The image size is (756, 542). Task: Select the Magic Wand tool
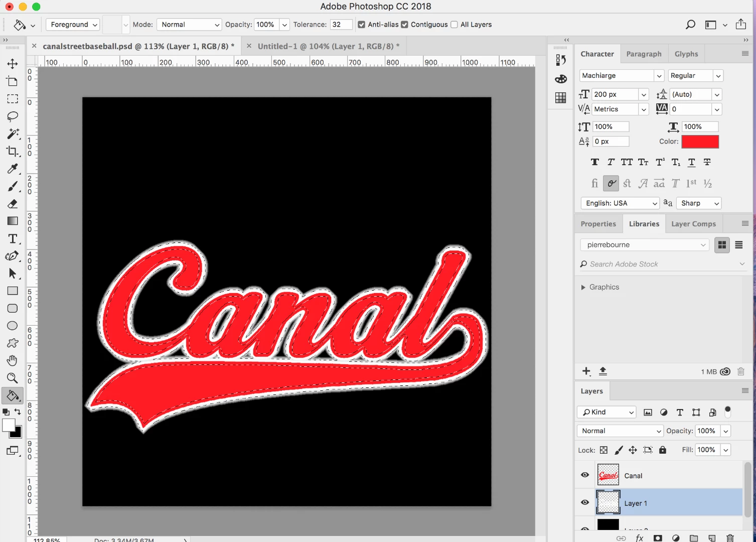coord(13,133)
